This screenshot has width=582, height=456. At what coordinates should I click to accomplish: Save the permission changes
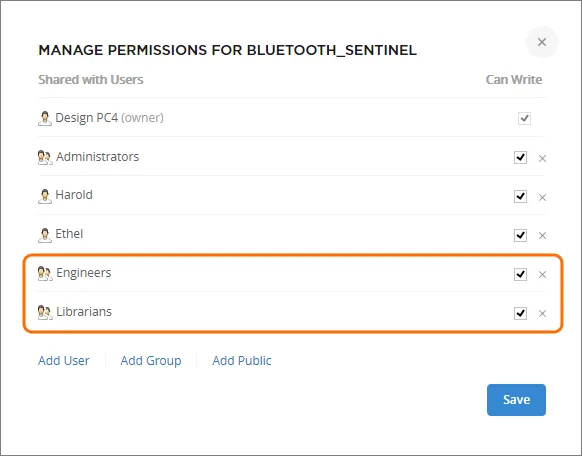tap(516, 400)
